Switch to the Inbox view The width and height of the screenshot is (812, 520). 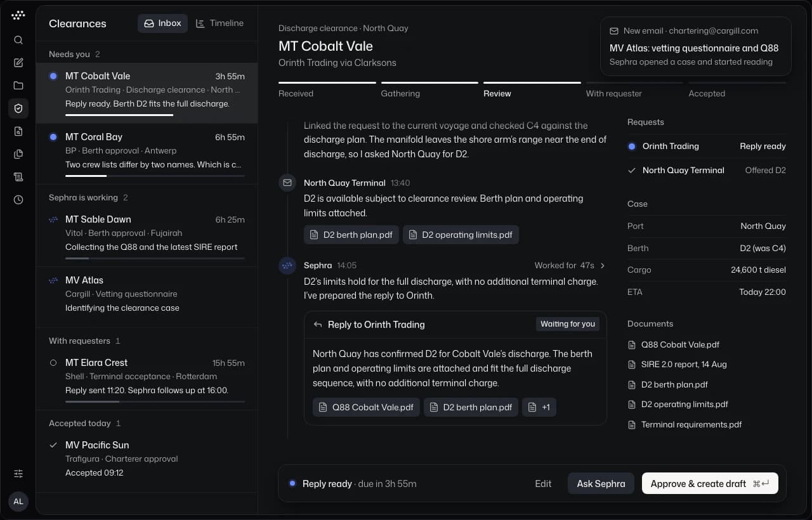[x=163, y=23]
